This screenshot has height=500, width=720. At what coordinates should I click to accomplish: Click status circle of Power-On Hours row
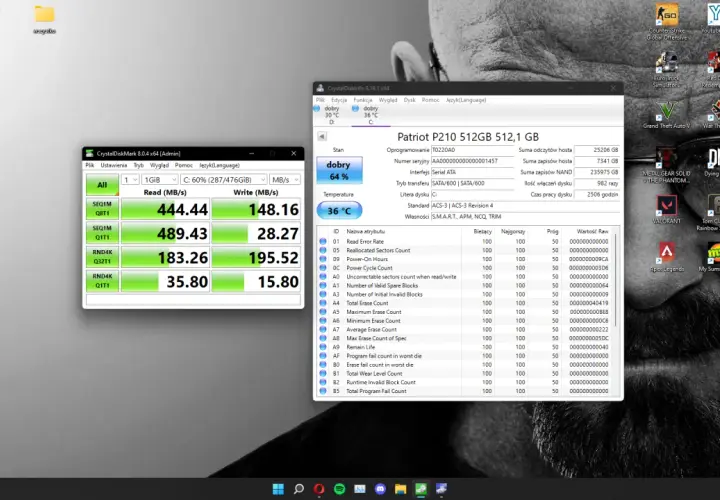(x=323, y=259)
